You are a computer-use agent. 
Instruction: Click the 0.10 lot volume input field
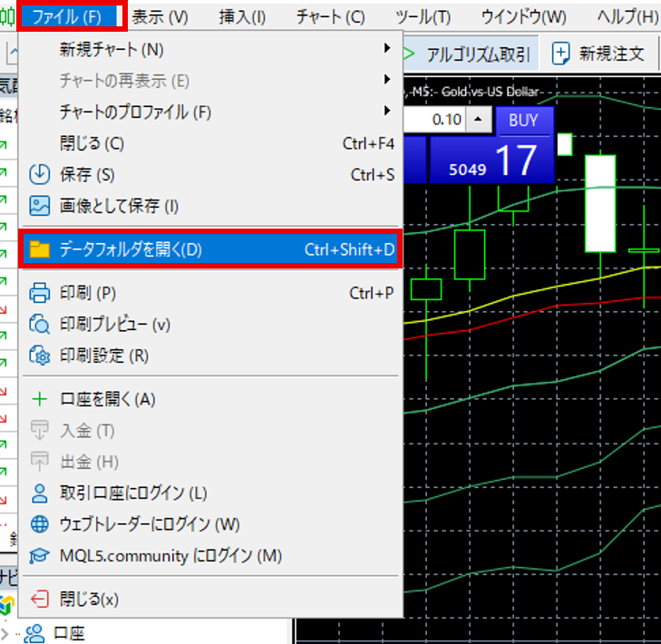(437, 120)
